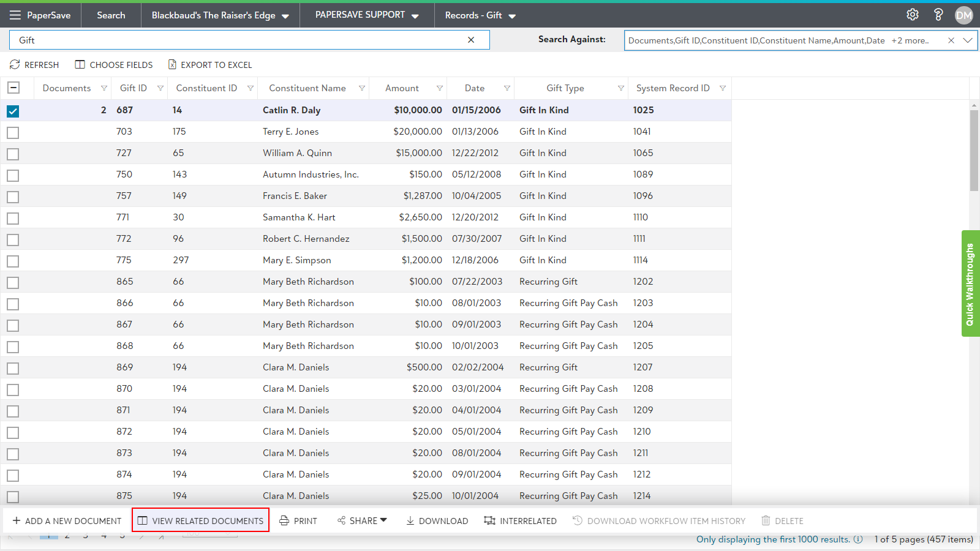This screenshot has height=551, width=980.
Task: Expand the Records - Gift dropdown
Action: tap(480, 15)
